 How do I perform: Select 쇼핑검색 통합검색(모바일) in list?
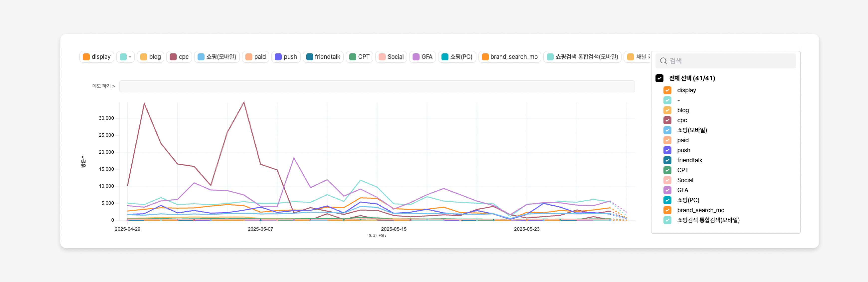[708, 220]
